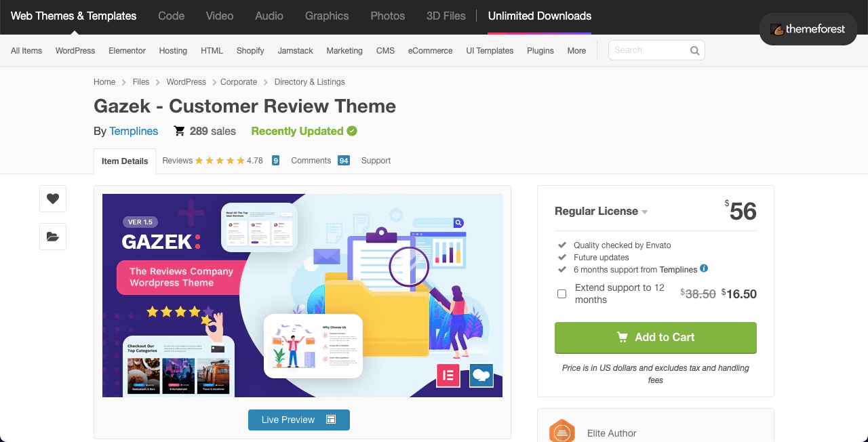Click the Search input field
This screenshot has width=868, height=442.
(x=656, y=50)
